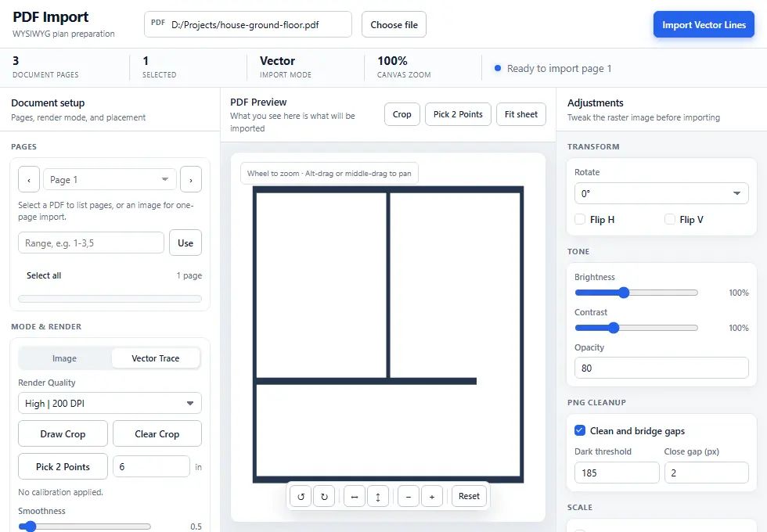The image size is (767, 532).
Task: Switch to Vector Trace tab
Action: [156, 358]
